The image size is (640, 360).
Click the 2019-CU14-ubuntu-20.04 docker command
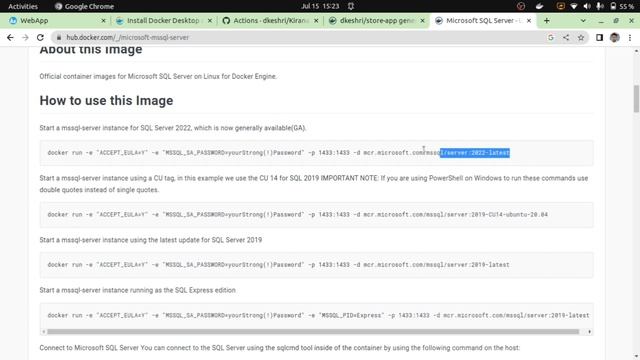click(x=298, y=215)
